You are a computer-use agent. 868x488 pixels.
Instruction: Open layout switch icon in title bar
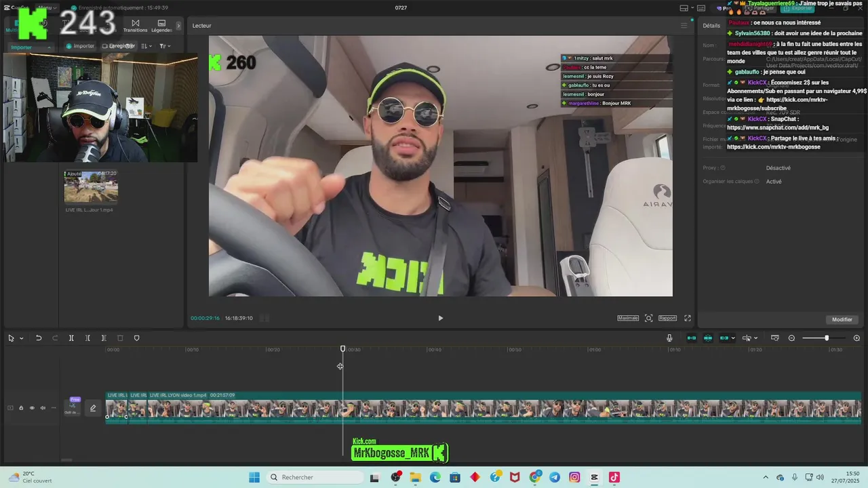tap(684, 7)
